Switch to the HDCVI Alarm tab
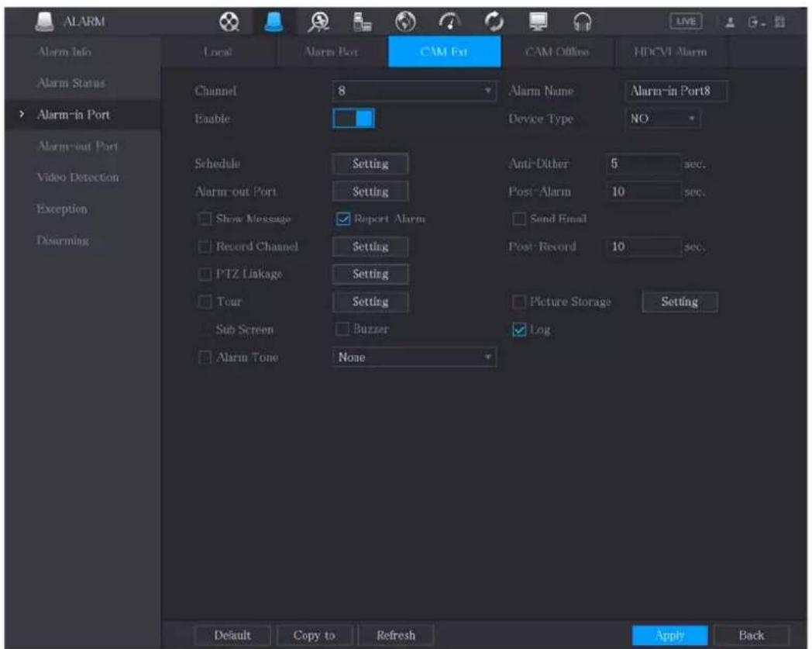 670,52
